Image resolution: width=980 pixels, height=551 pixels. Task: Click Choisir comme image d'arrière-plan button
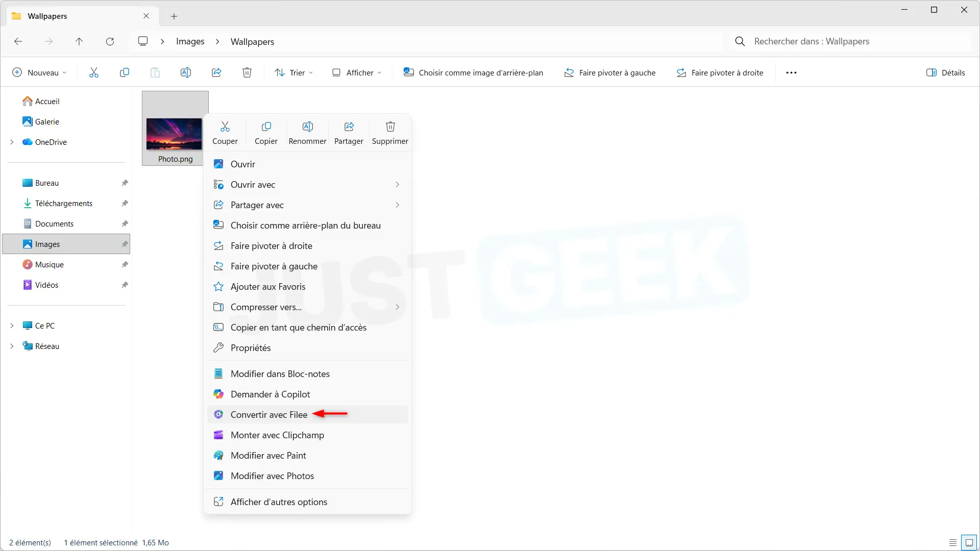(x=473, y=72)
